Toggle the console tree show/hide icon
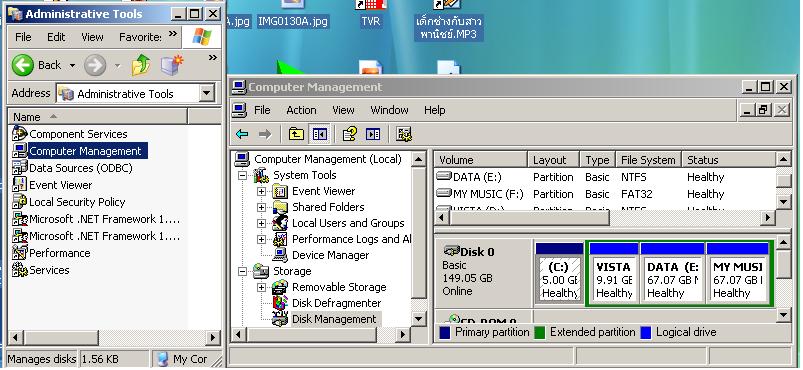Image resolution: width=803 pixels, height=370 pixels. tap(320, 134)
